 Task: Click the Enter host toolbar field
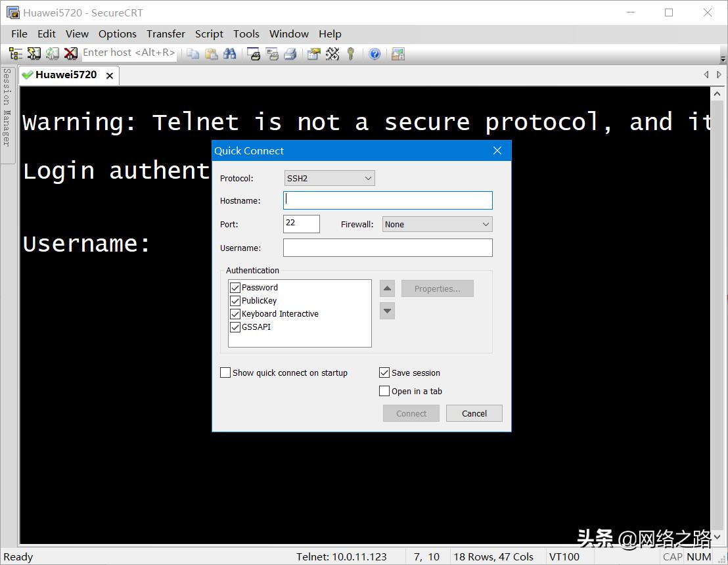[129, 53]
